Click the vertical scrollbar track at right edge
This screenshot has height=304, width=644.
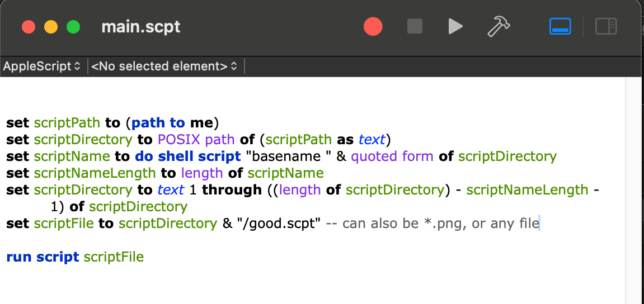(634, 190)
